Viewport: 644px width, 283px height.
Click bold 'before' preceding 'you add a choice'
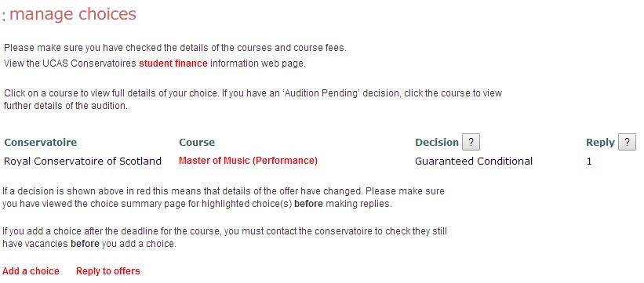[85, 243]
